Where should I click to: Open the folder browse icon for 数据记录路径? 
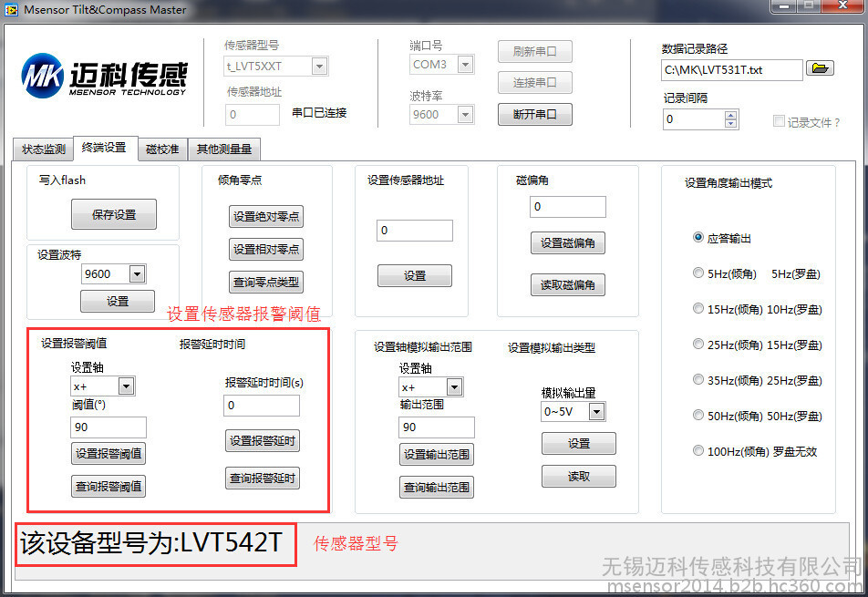pyautogui.click(x=820, y=68)
